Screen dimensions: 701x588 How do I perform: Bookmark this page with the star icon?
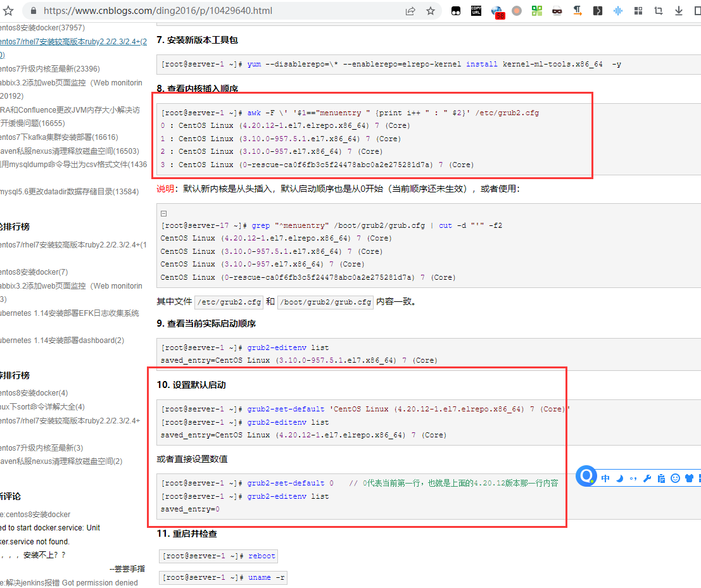point(431,11)
